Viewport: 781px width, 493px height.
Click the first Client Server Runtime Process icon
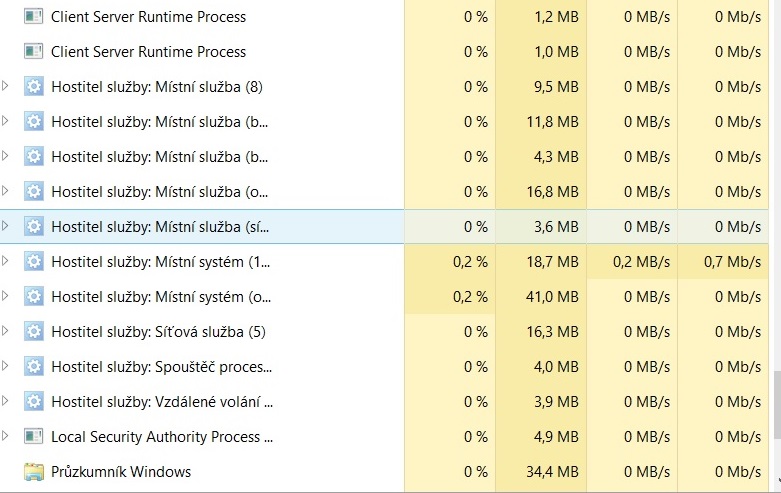coord(34,17)
